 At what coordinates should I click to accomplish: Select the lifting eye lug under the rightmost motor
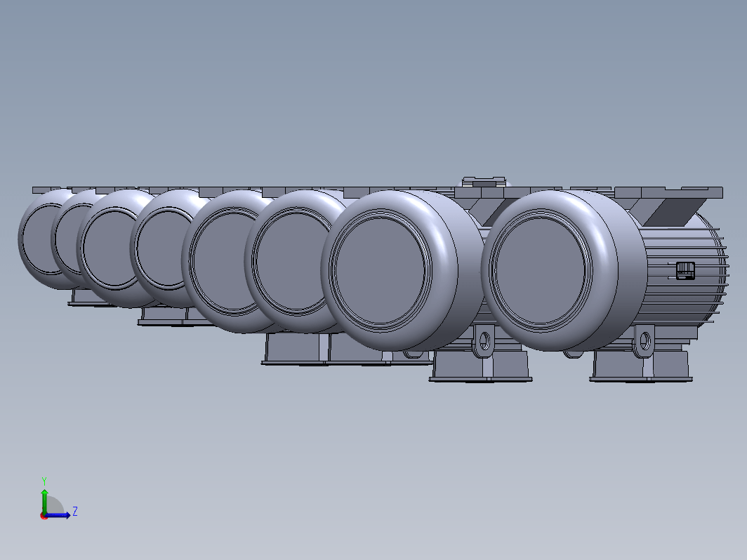[644, 341]
